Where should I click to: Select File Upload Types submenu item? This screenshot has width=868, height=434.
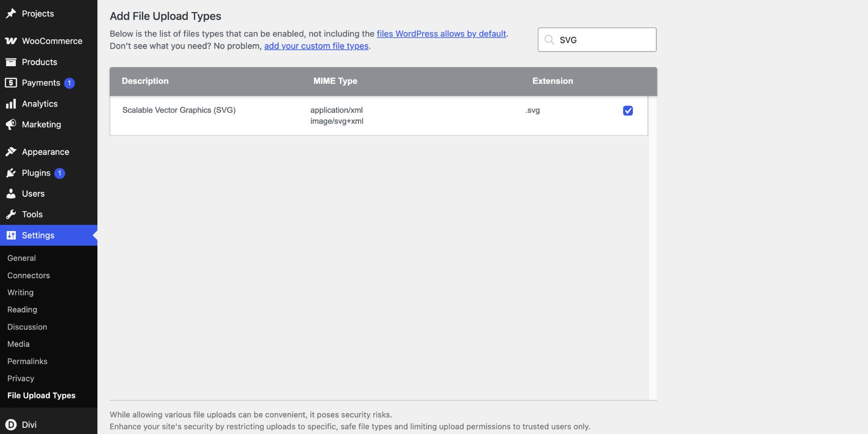pos(41,395)
